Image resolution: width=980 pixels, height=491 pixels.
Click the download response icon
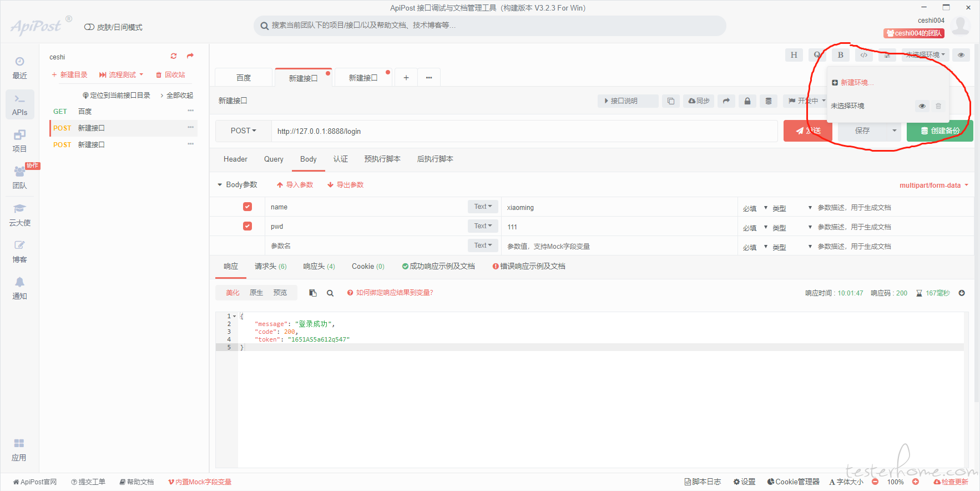pos(962,293)
